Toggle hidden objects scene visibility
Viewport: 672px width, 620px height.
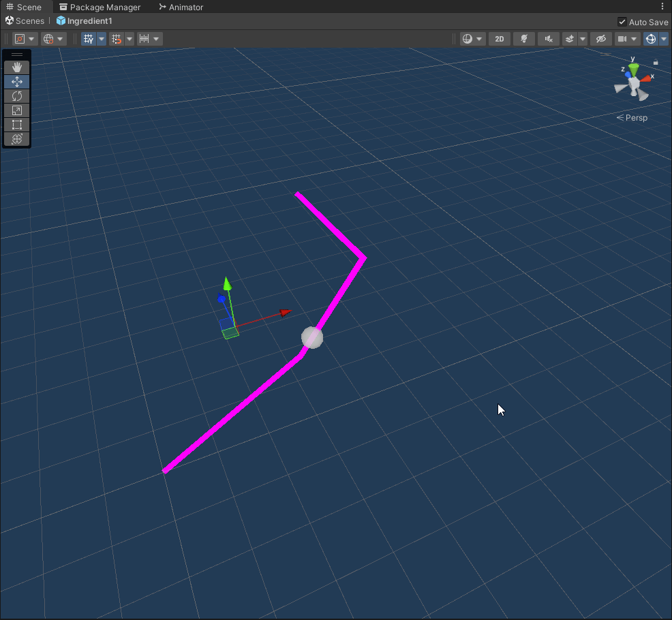(600, 39)
